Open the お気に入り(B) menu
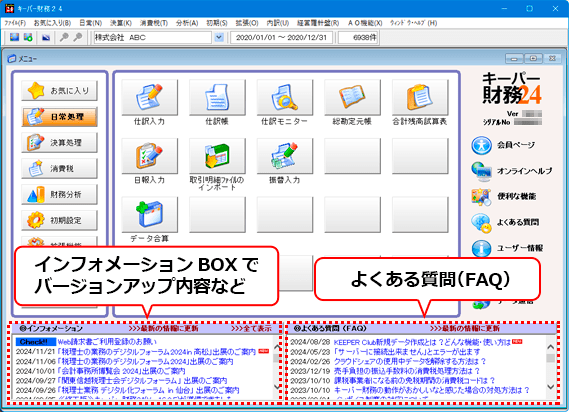 52,23
